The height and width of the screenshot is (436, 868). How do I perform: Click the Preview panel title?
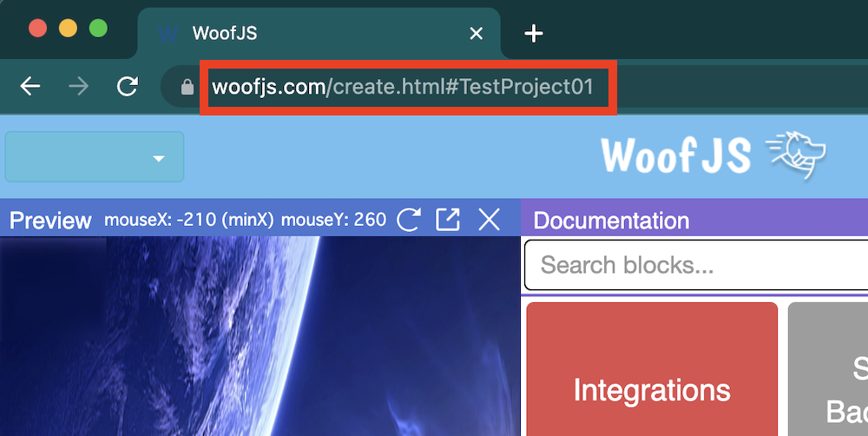50,221
